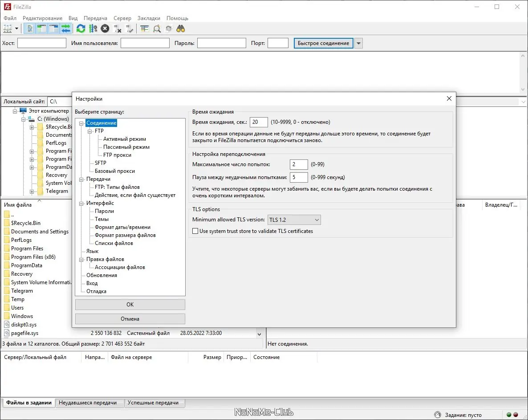Viewport: 528px width, 420px height.
Task: Click the Отмена button
Action: click(130, 318)
